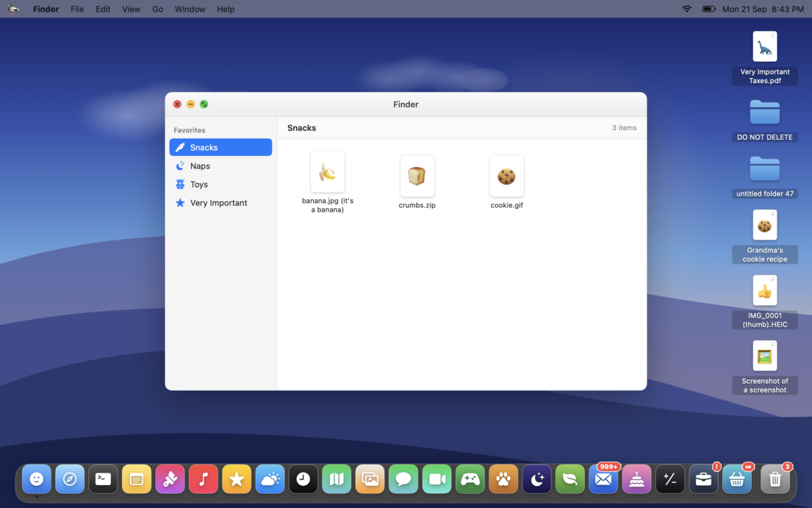Click the date and time in menu bar
This screenshot has width=812, height=508.
point(763,9)
